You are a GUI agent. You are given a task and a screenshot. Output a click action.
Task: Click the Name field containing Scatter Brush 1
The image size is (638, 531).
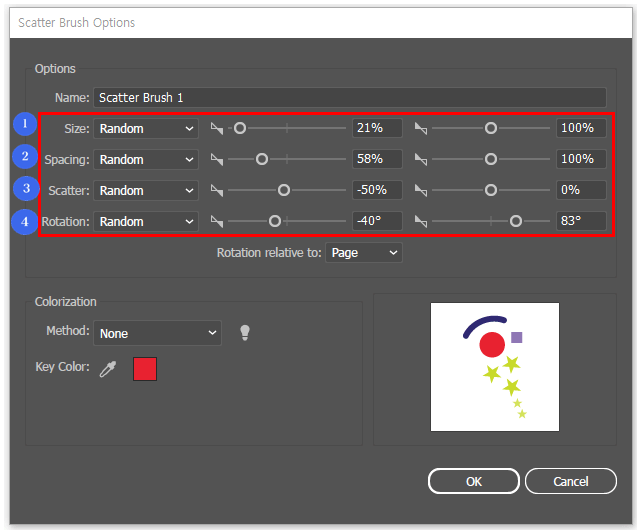tap(350, 98)
